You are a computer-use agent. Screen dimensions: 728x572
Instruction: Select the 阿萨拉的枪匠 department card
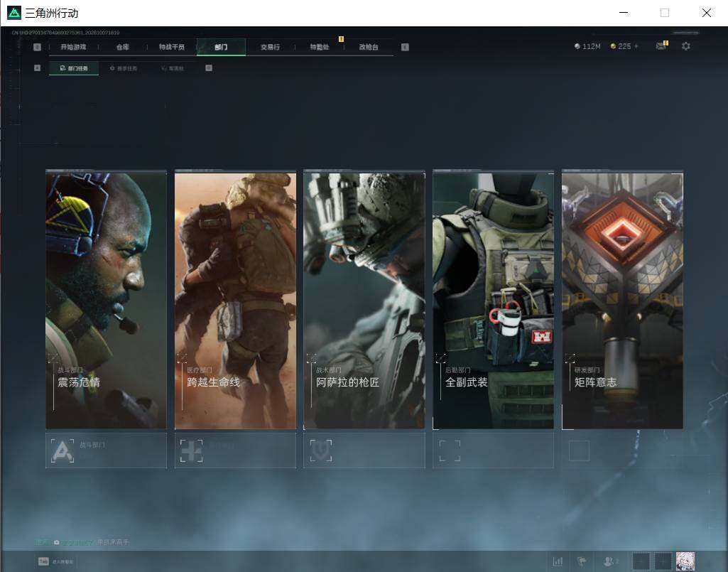364,300
